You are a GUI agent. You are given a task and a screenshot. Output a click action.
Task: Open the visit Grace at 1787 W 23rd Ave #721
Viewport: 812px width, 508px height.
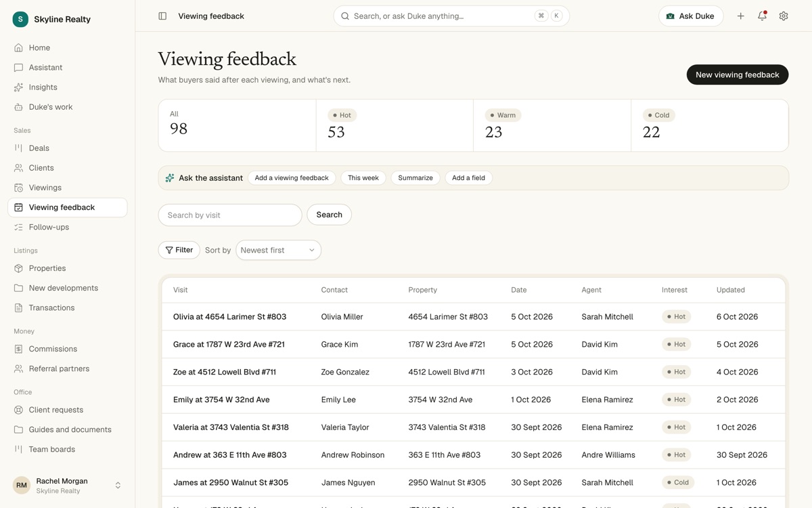[229, 345]
